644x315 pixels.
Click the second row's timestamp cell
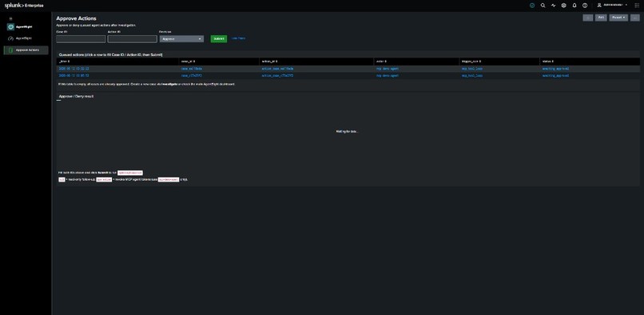point(74,76)
